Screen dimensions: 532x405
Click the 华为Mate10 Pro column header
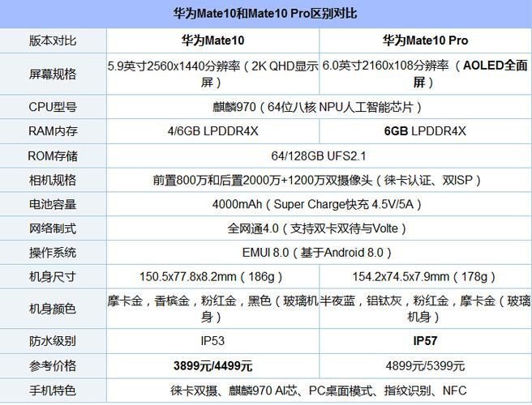426,40
